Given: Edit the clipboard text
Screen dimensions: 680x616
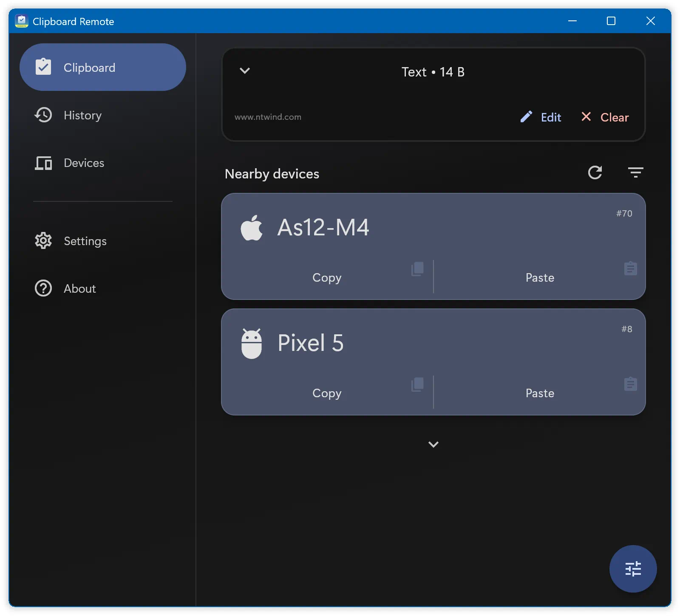Looking at the screenshot, I should click(x=541, y=117).
